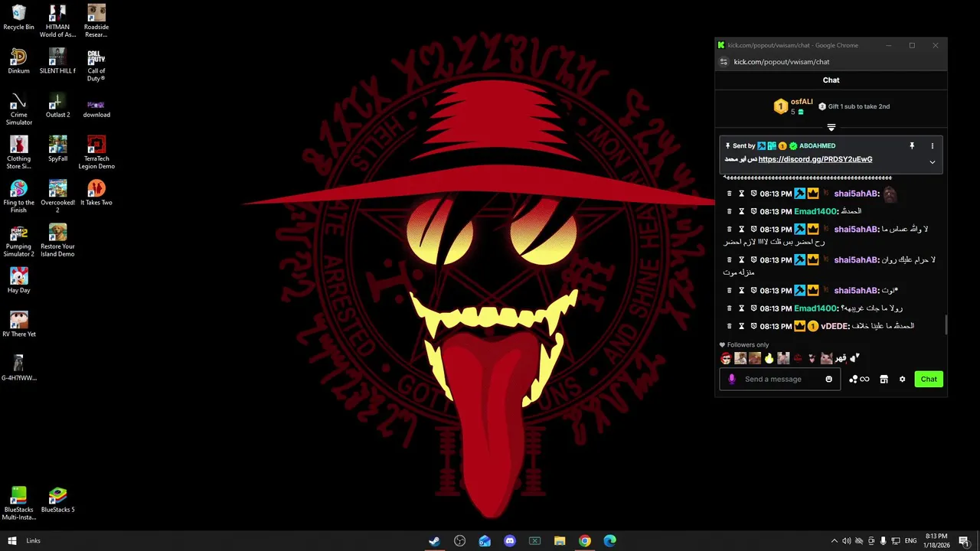Open the discord.gg/PRDSY2uEwG link
980x551 pixels.
[815, 159]
